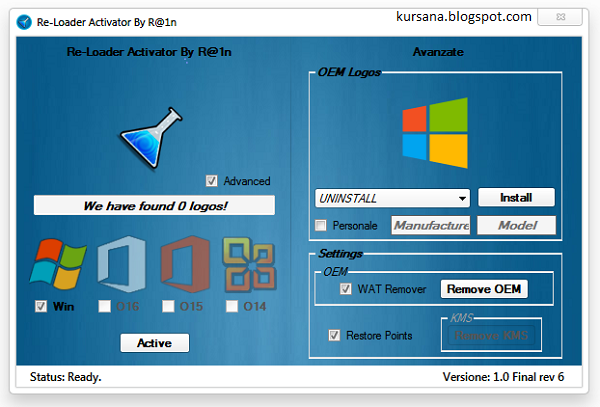Click the Active button
600x407 pixels.
point(155,343)
